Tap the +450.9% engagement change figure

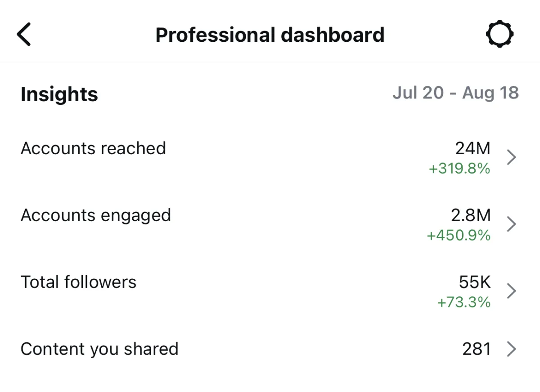click(459, 236)
